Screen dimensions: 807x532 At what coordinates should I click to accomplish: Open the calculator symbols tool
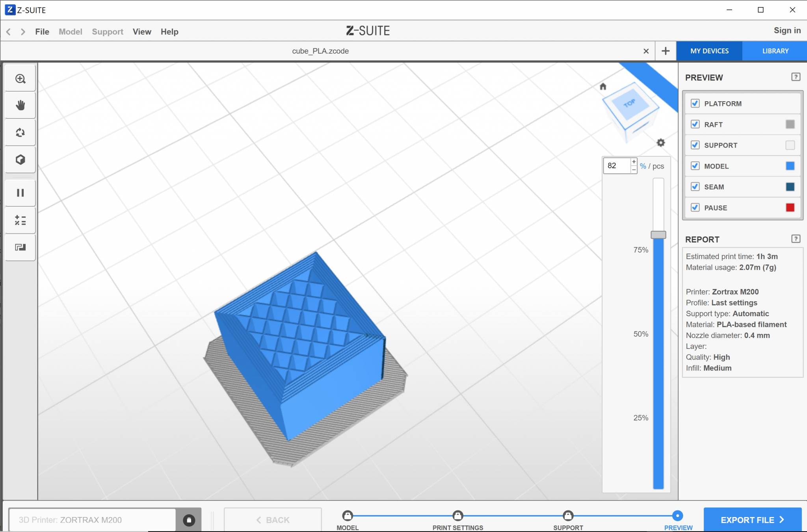(20, 220)
